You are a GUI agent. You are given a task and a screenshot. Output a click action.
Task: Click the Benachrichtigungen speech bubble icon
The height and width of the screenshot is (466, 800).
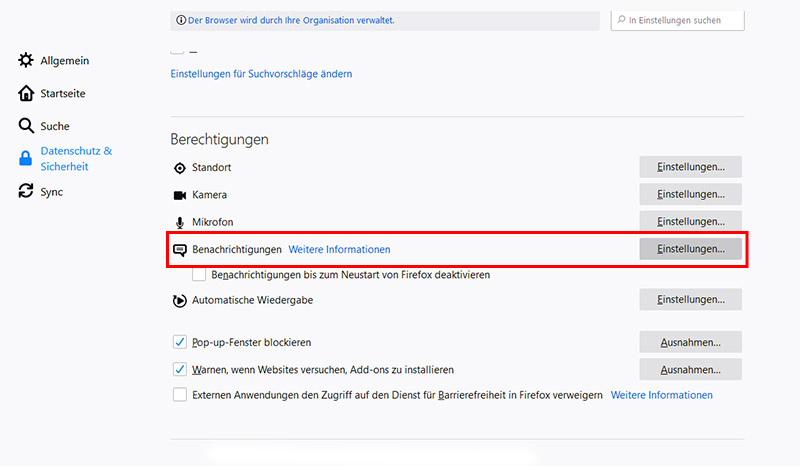click(x=180, y=250)
